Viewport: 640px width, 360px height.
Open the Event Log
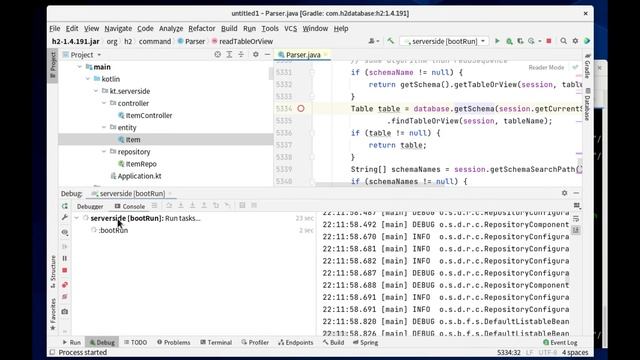click(560, 342)
